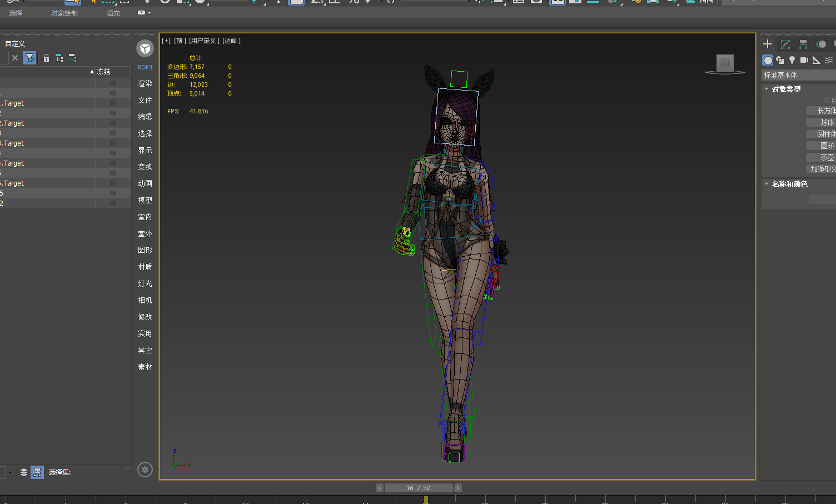Open the [用户定义] viewport shading menu
The width and height of the screenshot is (836, 504).
tap(204, 41)
